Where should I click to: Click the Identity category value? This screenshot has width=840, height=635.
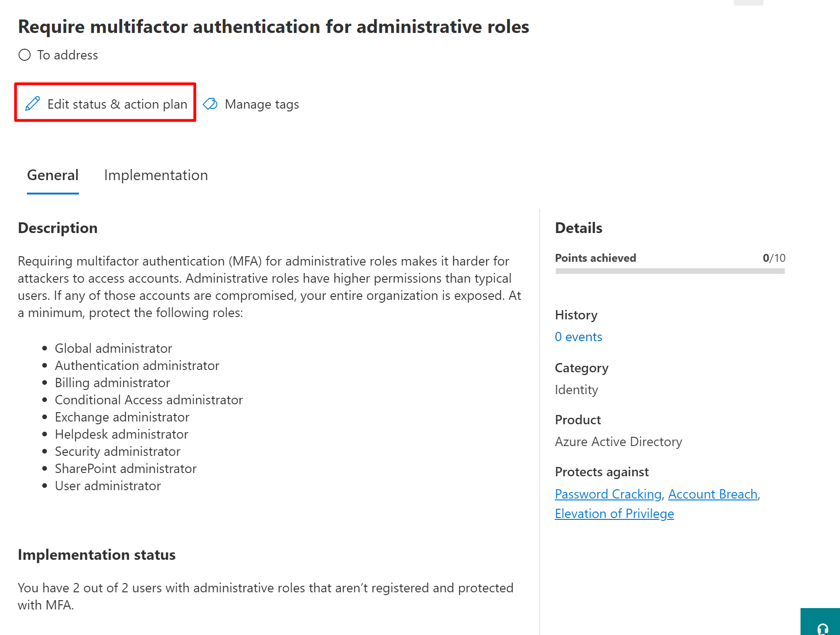coord(576,390)
